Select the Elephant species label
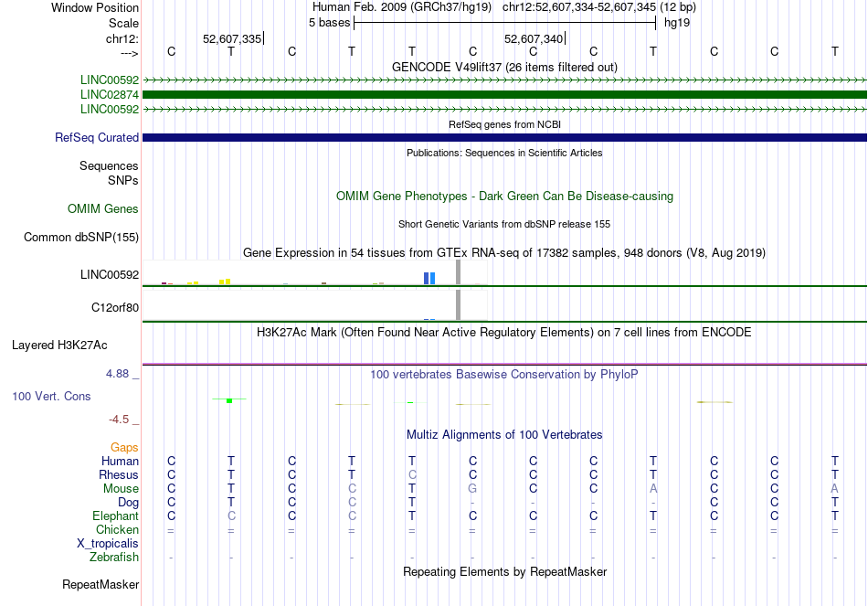The height and width of the screenshot is (606, 868). tap(116, 516)
